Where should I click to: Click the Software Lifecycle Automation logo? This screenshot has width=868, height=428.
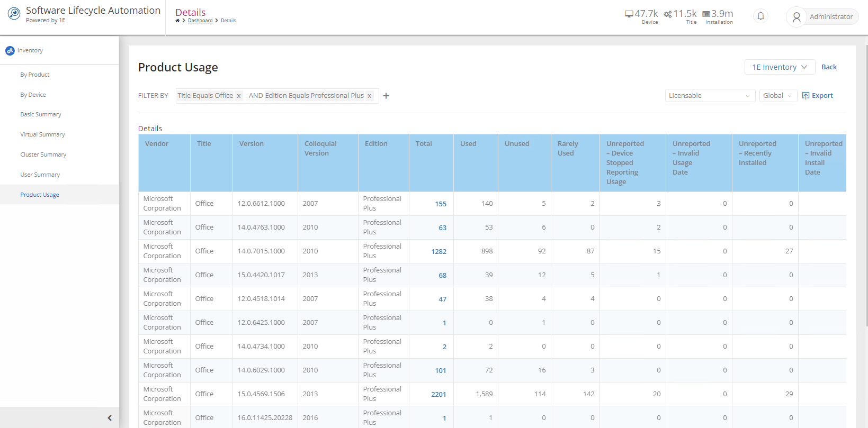tap(14, 14)
